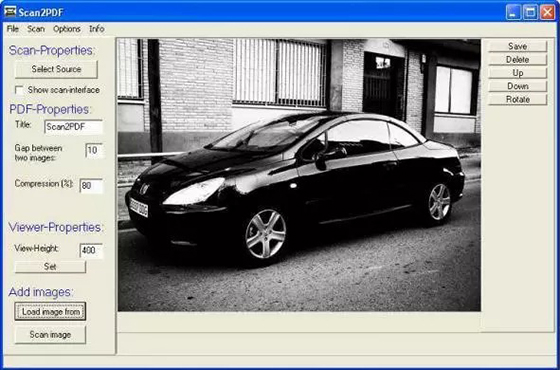Click the Scan2PDF title bar icon

pyautogui.click(x=10, y=12)
